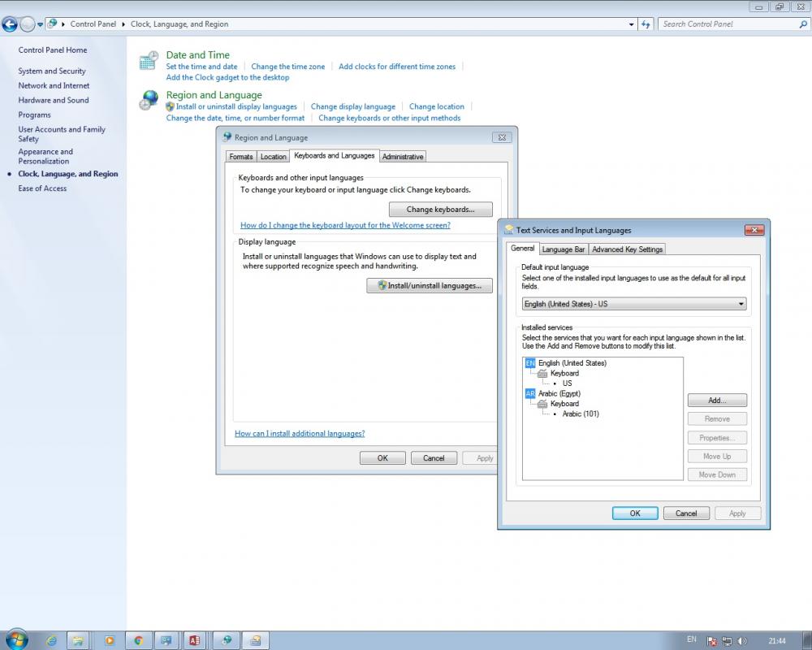The height and width of the screenshot is (650, 812).
Task: Open recent pages dropdown beside the forward button
Action: (40, 24)
